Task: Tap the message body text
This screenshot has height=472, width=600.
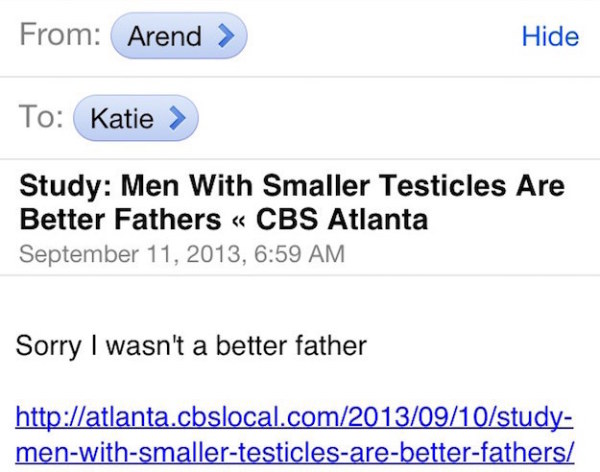Action: point(191,346)
